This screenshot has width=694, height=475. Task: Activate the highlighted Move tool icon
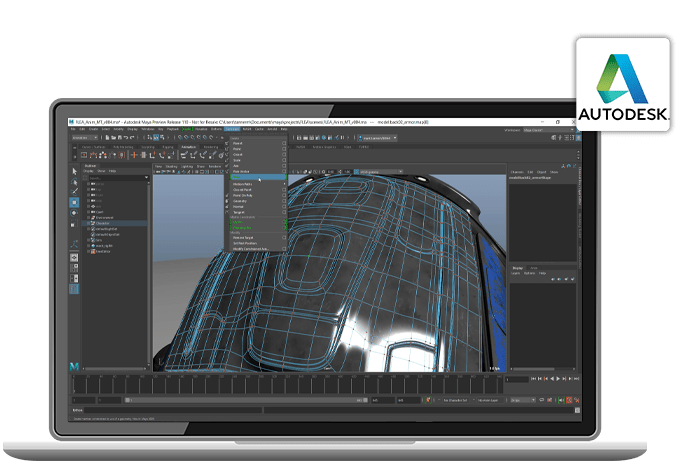pos(75,203)
